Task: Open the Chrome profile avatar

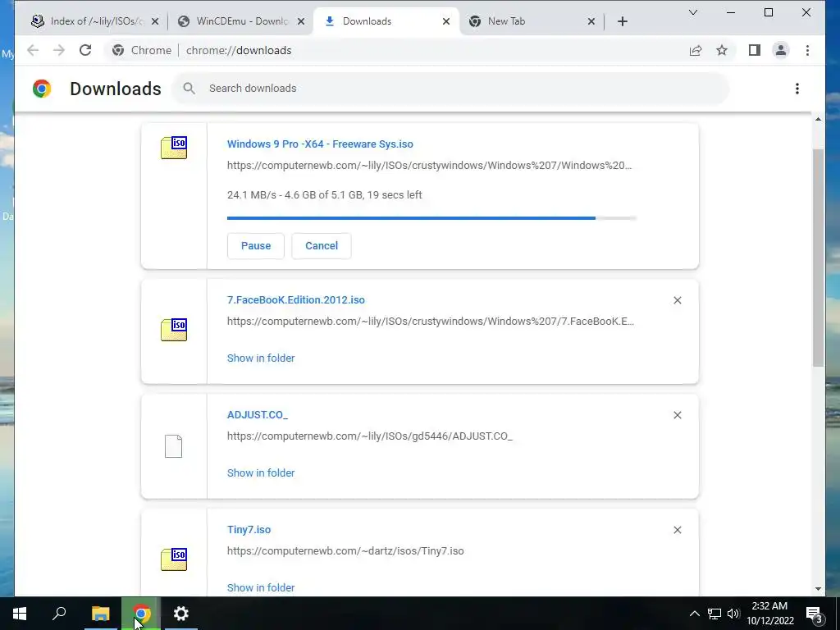Action: pyautogui.click(x=781, y=50)
